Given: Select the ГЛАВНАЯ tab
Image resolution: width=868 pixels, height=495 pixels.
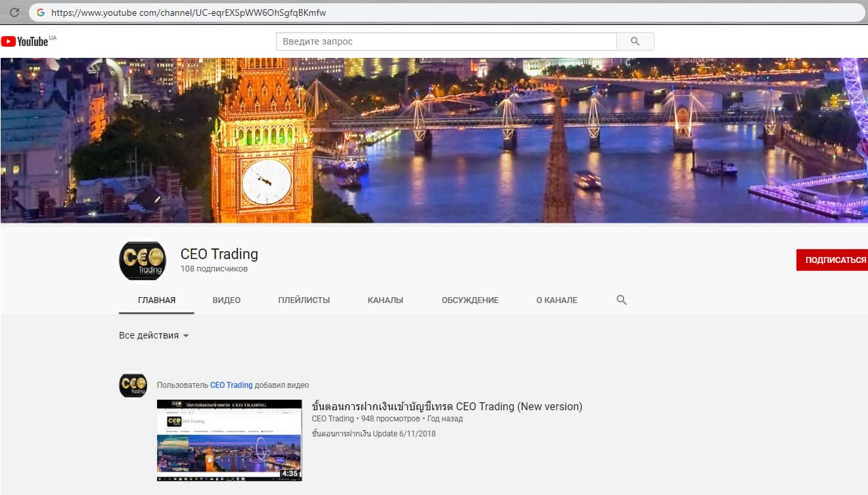Looking at the screenshot, I should pos(156,300).
